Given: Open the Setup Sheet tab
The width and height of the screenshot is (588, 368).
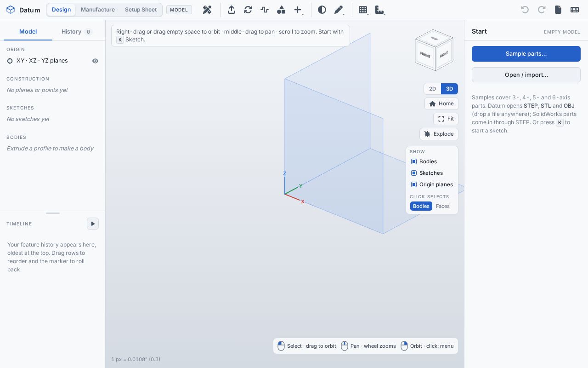Looking at the screenshot, I should [x=141, y=10].
